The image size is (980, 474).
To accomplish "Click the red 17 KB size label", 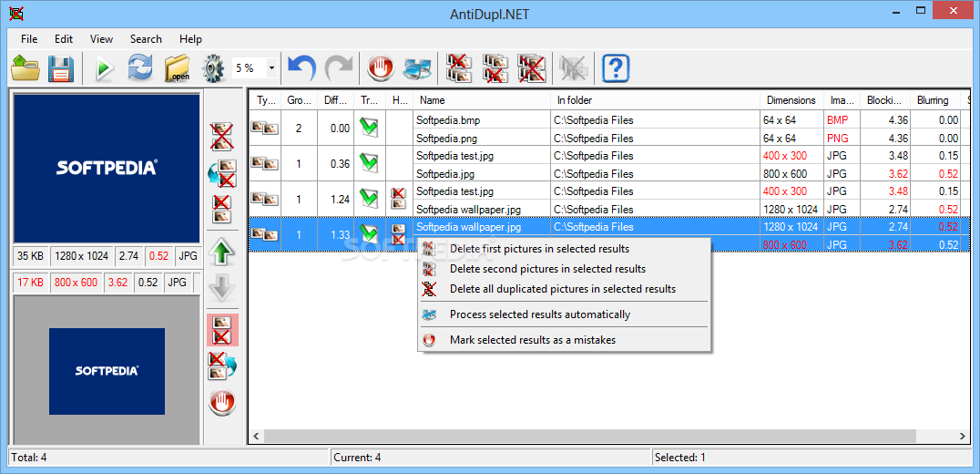I will pyautogui.click(x=31, y=282).
